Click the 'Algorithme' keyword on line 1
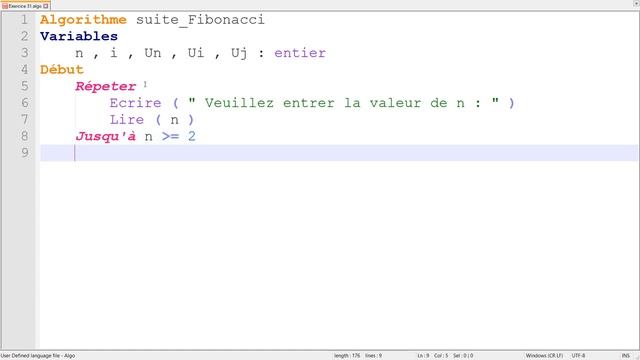 (x=83, y=20)
